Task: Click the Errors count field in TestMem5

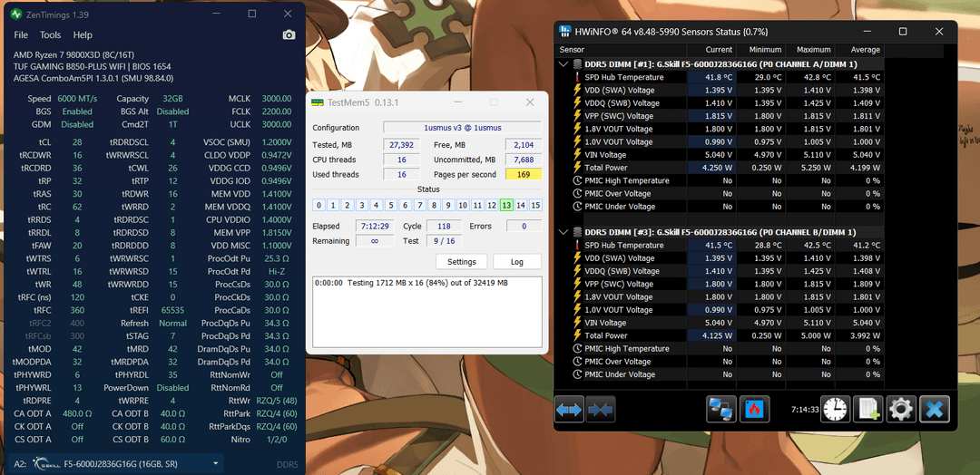Action: click(x=524, y=226)
